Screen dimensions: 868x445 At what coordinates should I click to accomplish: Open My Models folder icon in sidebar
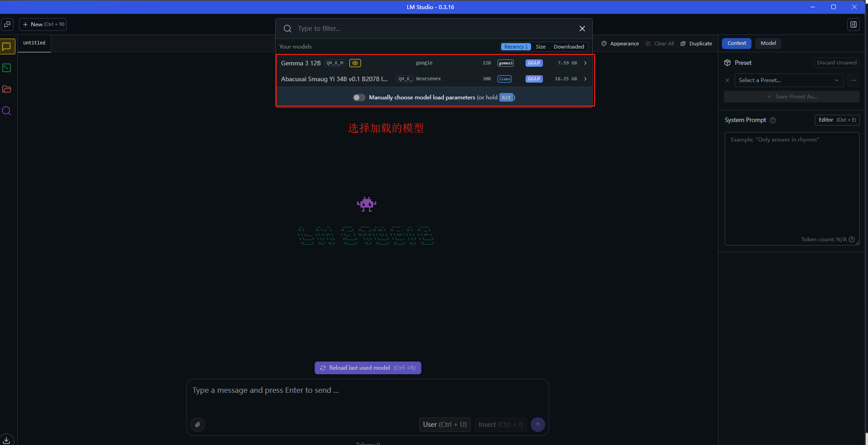click(x=7, y=89)
